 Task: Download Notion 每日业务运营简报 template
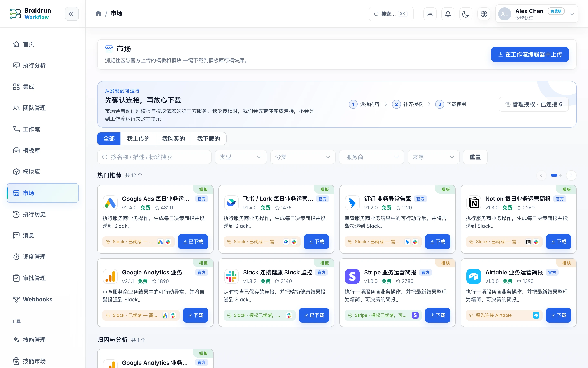[x=558, y=242]
